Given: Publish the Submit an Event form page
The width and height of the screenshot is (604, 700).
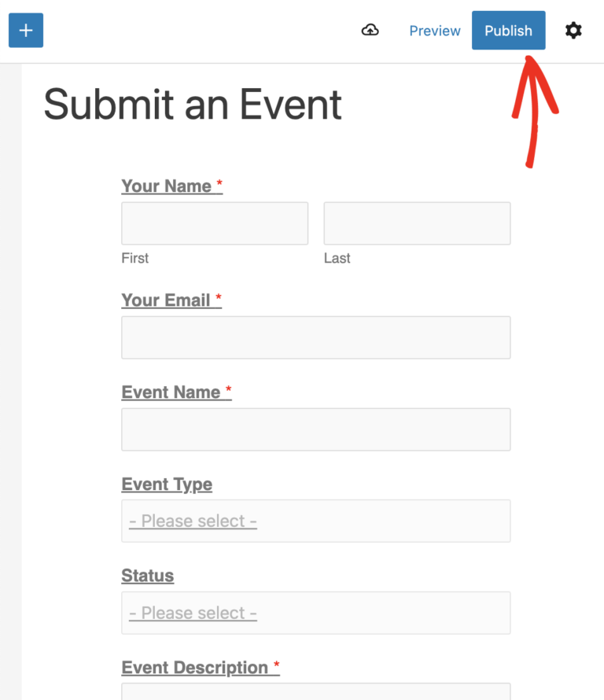Looking at the screenshot, I should click(508, 30).
